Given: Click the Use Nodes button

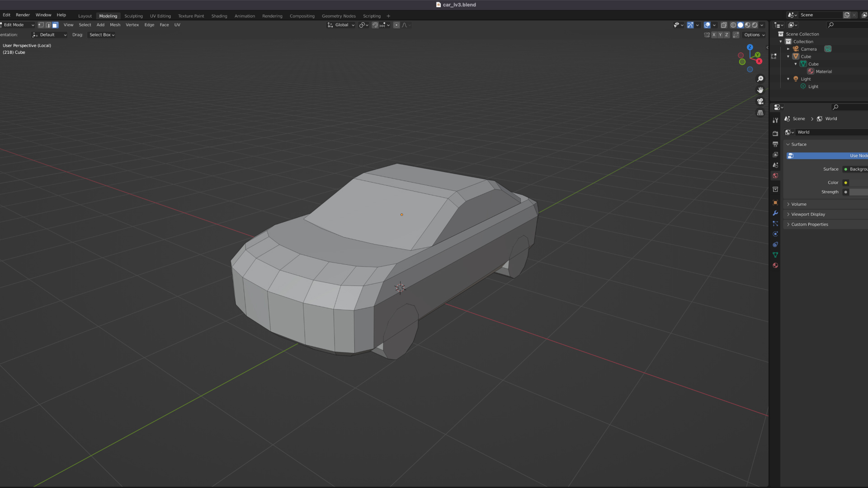Looking at the screenshot, I should click(827, 155).
